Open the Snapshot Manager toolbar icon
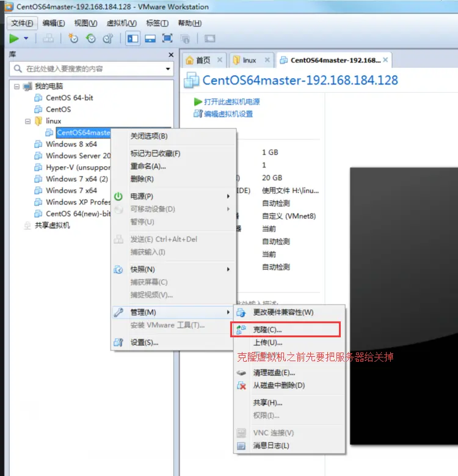Image resolution: width=458 pixels, height=476 pixels. [107, 38]
